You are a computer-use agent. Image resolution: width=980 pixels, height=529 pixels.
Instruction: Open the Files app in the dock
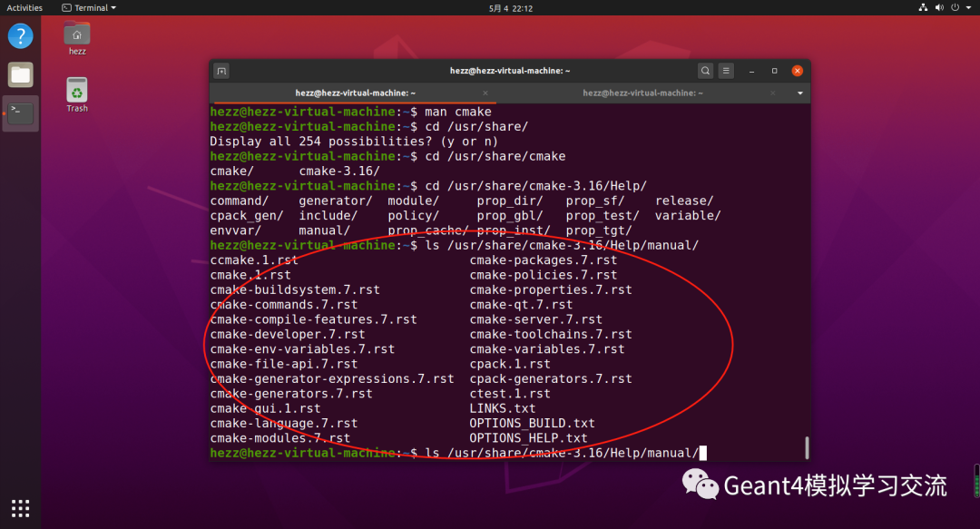click(20, 75)
